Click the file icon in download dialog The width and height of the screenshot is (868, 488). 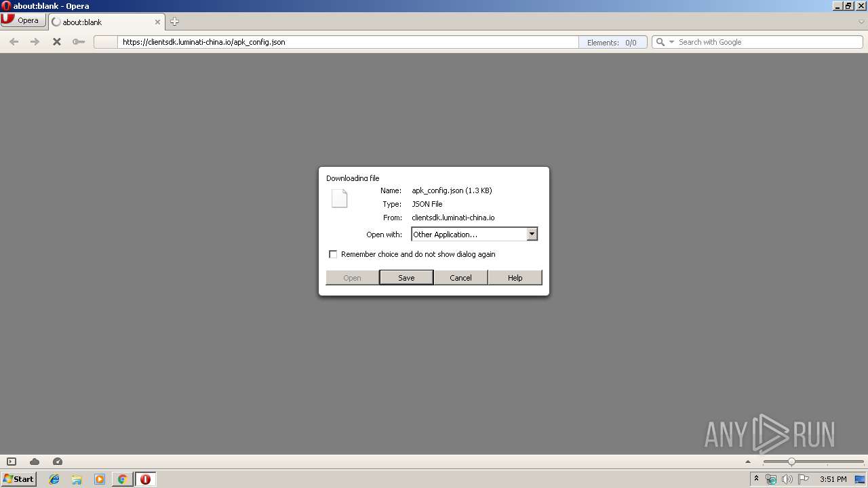pyautogui.click(x=339, y=199)
